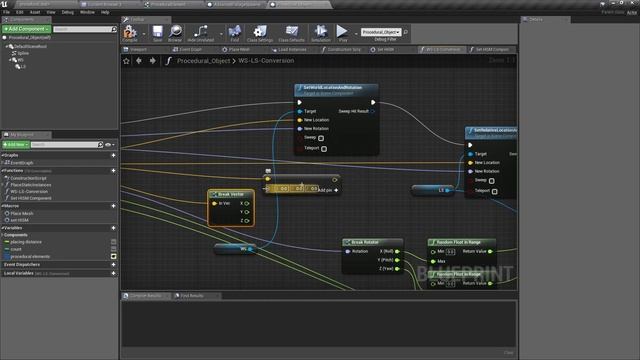Click the components search field
Screen dimensions: 640x360
tap(85, 29)
